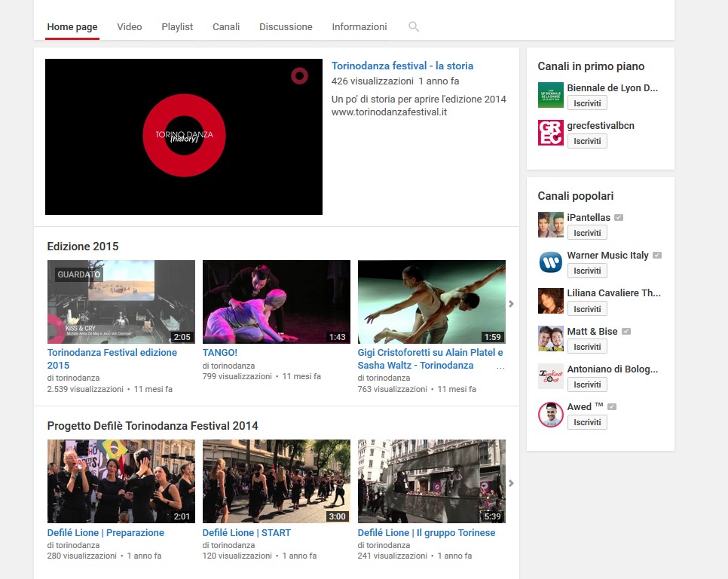Image resolution: width=728 pixels, height=579 pixels.
Task: Play the START 3:00 thumbnail
Action: (x=277, y=482)
